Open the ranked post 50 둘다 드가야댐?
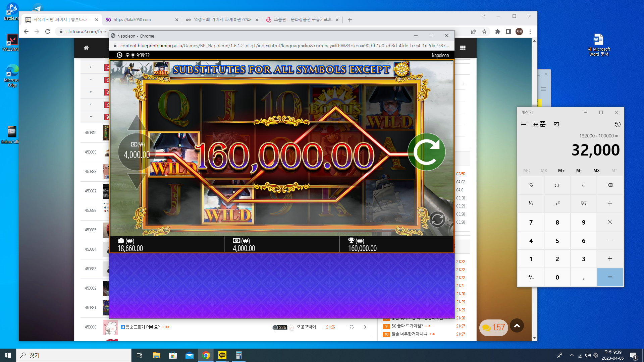The image size is (644, 362). (407, 326)
